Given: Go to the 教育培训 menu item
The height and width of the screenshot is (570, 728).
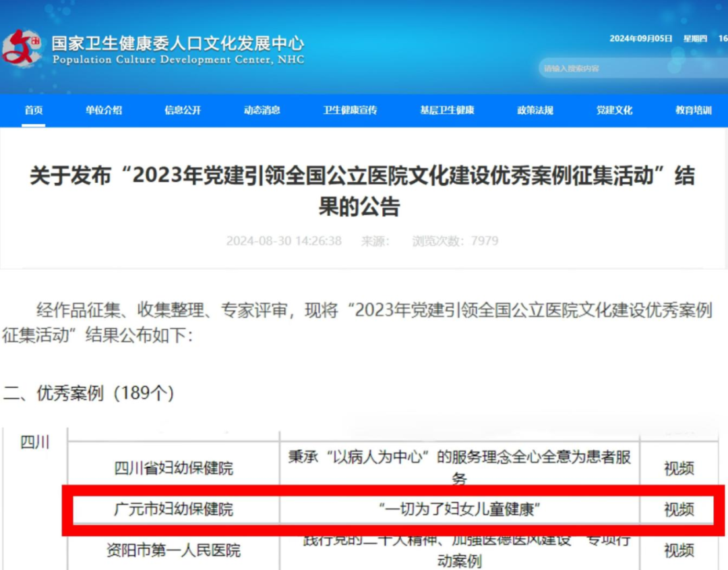Looking at the screenshot, I should click(x=694, y=110).
